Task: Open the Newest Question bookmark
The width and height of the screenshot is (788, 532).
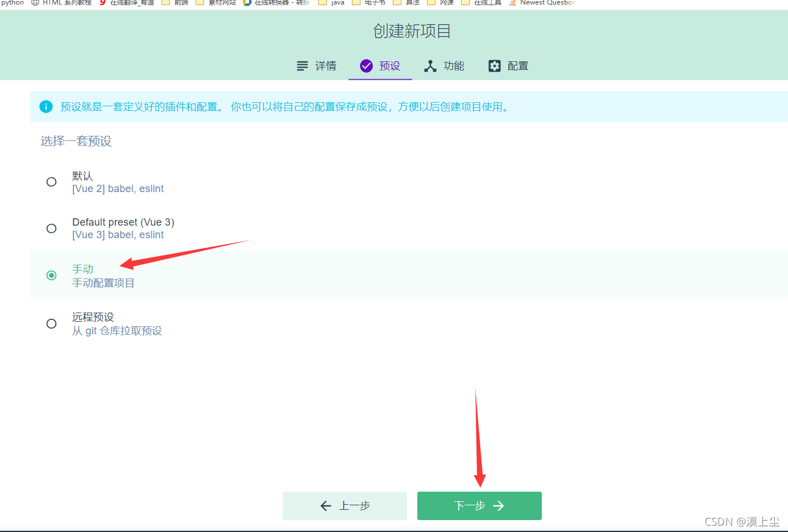Action: [542, 2]
